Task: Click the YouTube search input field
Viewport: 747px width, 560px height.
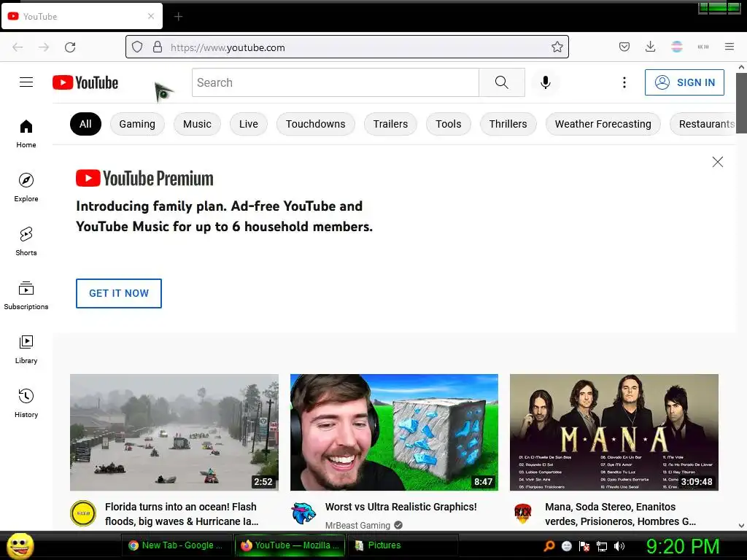Action: [336, 82]
